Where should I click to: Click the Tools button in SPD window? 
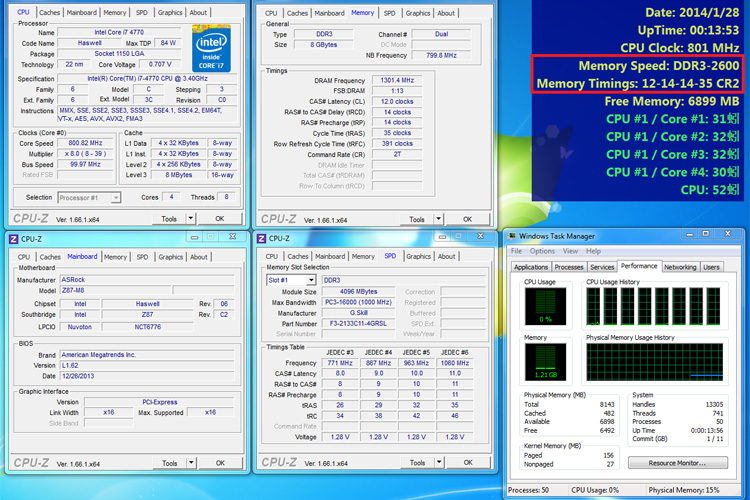point(417,462)
